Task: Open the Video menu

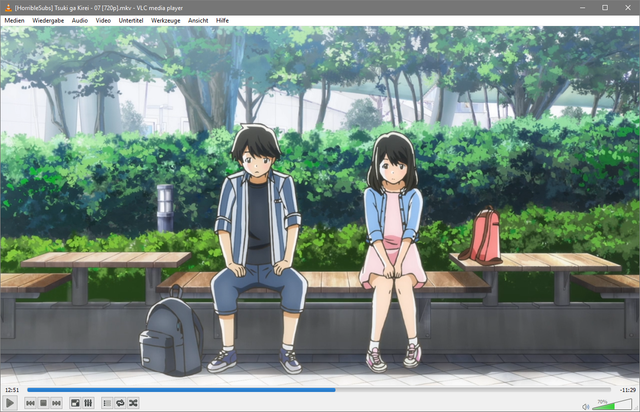Action: coord(103,20)
